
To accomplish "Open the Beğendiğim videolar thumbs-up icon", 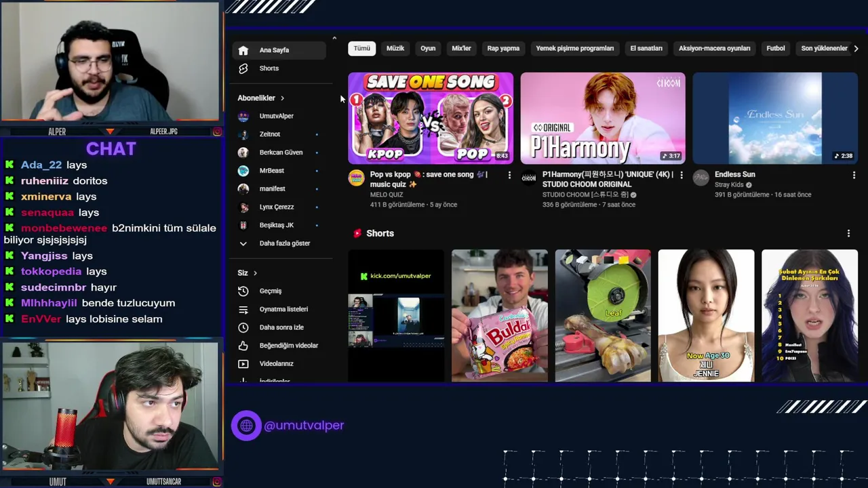I will point(243,346).
